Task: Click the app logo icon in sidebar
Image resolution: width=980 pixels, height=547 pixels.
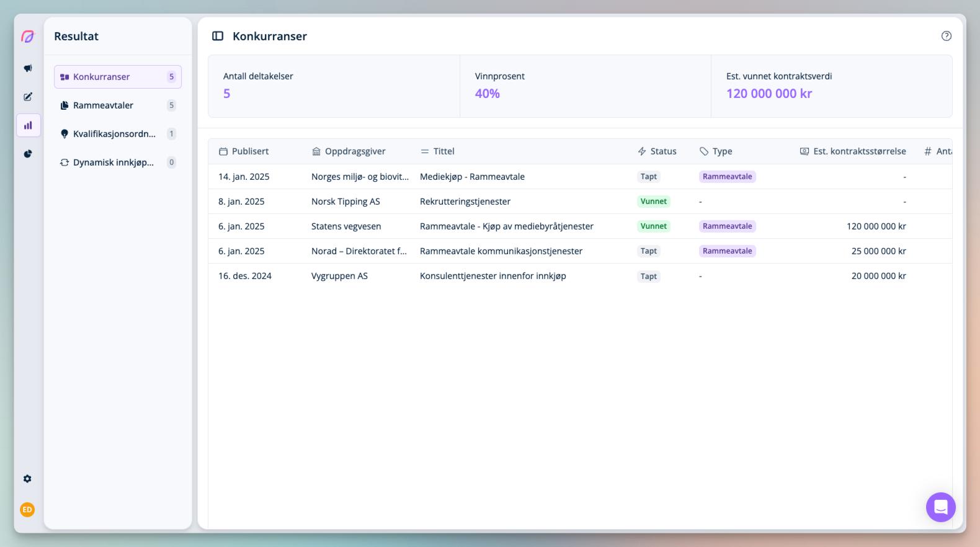Action: [x=28, y=37]
